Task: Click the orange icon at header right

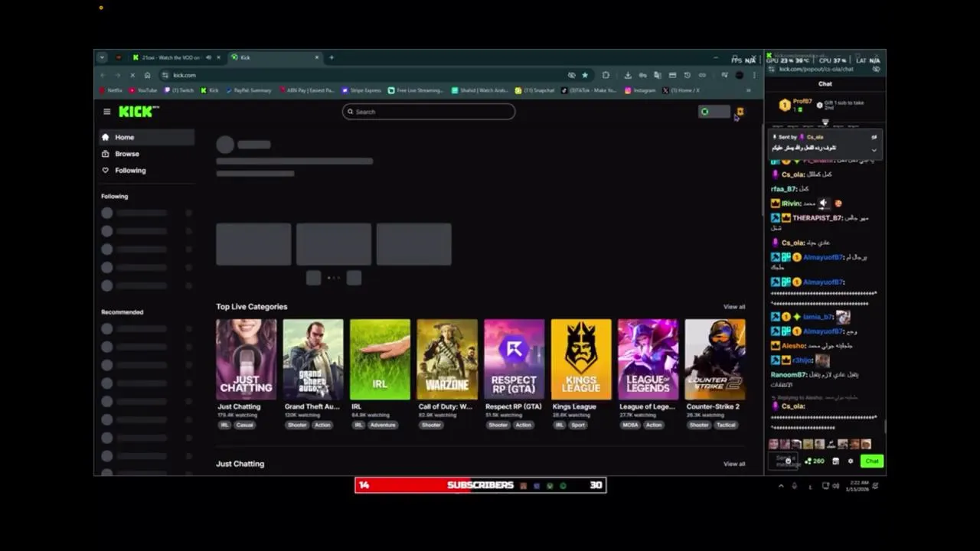Action: click(740, 112)
